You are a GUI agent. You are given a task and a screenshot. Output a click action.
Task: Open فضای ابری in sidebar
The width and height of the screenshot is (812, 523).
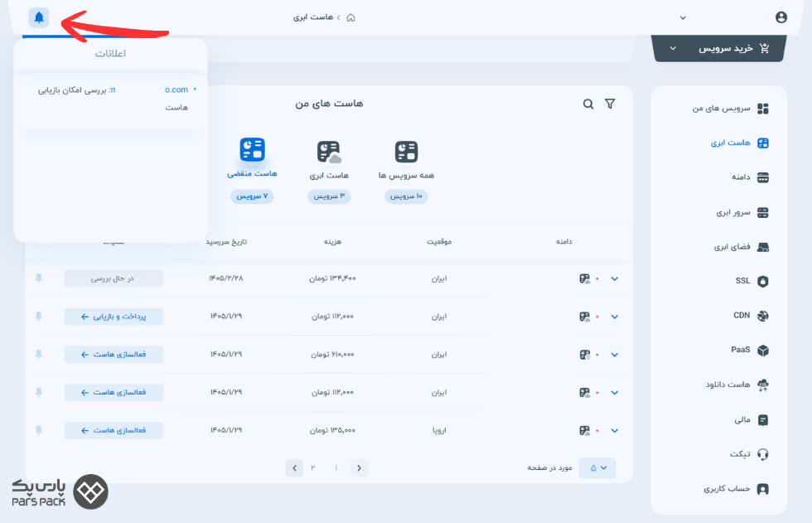[x=741, y=247]
